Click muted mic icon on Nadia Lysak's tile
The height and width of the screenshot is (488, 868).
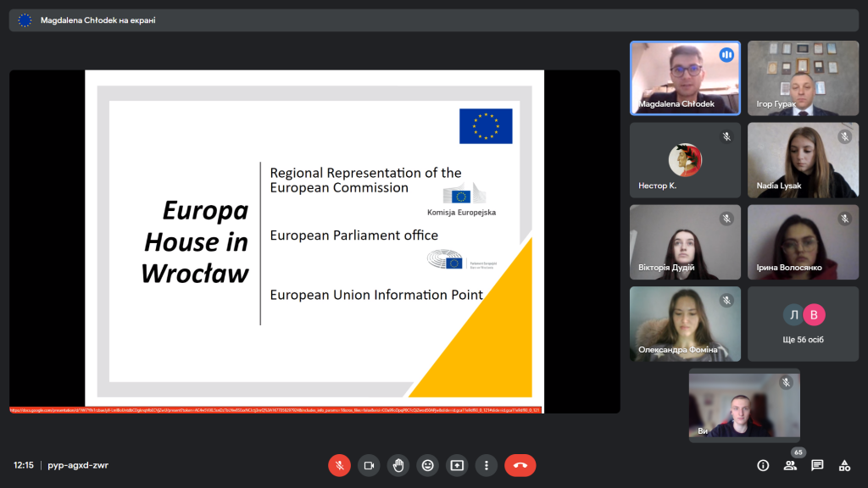(844, 136)
